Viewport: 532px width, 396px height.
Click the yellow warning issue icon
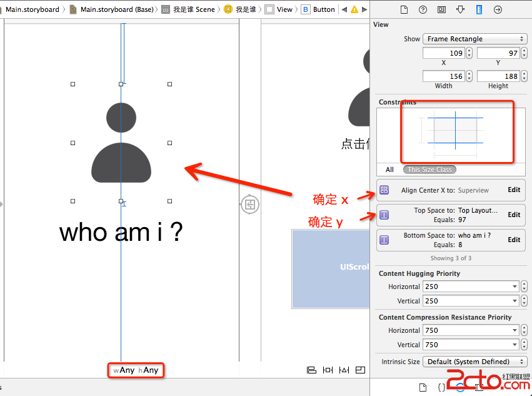354,9
